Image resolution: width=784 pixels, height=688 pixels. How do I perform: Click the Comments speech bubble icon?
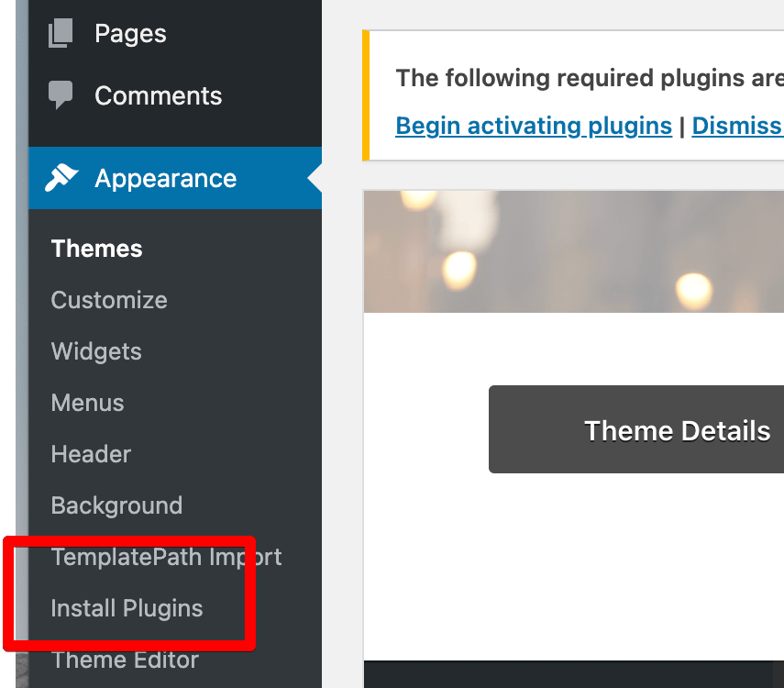point(61,95)
